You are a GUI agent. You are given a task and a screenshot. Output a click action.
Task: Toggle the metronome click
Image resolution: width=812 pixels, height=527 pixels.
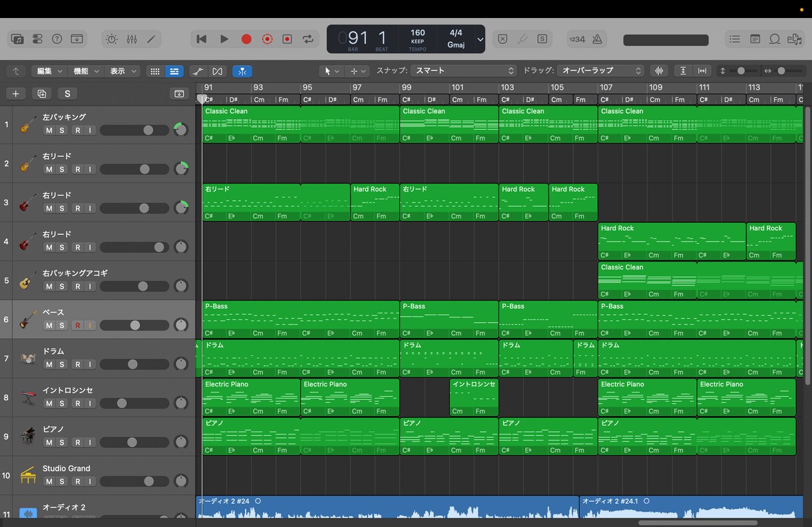597,39
